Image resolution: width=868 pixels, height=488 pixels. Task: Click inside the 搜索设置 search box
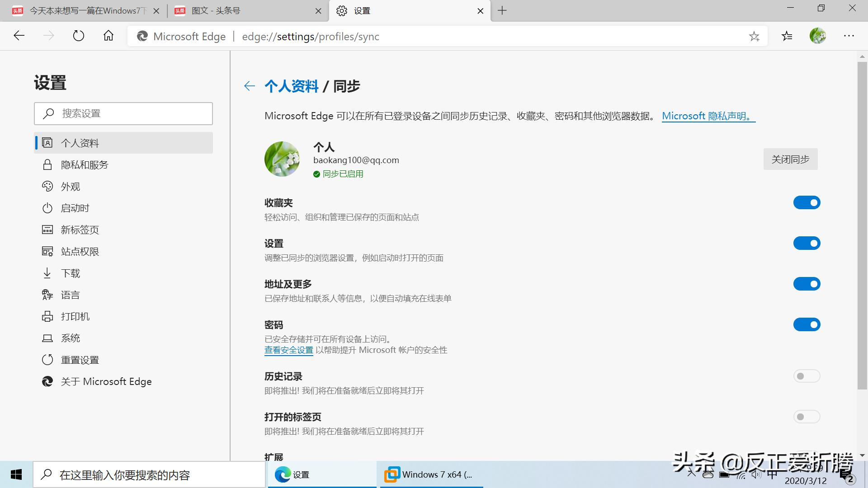click(x=123, y=113)
